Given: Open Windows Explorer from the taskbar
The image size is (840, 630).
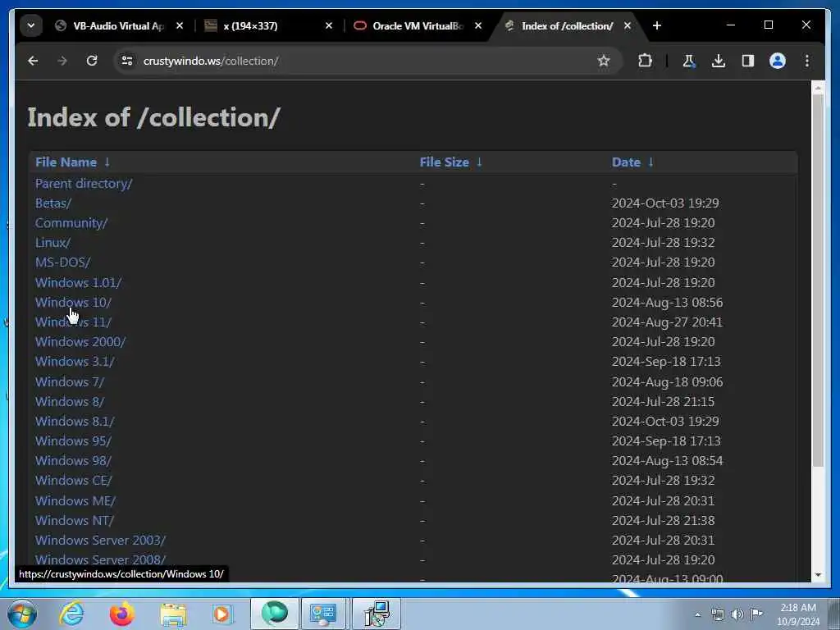Looking at the screenshot, I should point(173,614).
